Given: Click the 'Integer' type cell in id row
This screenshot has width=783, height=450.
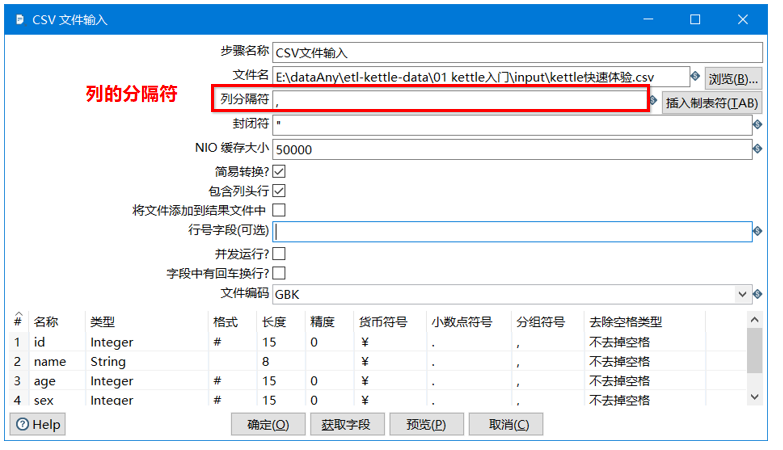Looking at the screenshot, I should coord(147,342).
